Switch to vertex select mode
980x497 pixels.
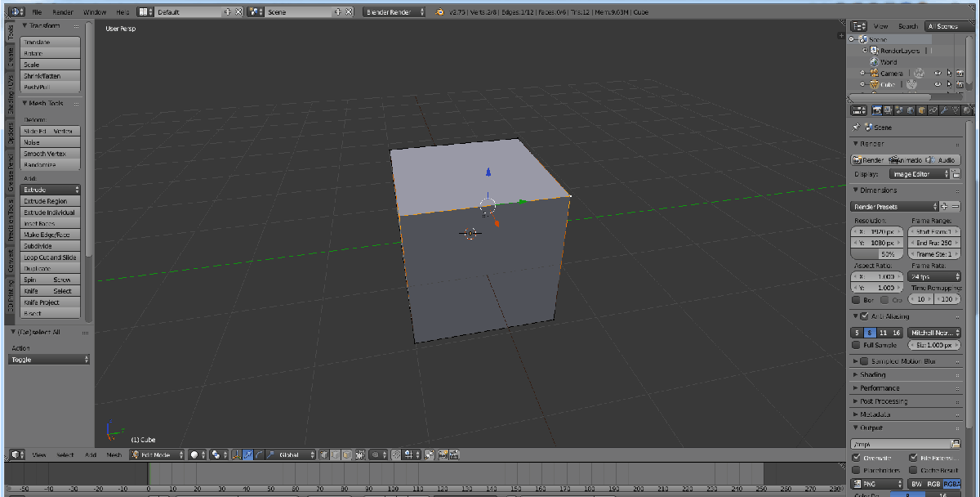pyautogui.click(x=324, y=454)
